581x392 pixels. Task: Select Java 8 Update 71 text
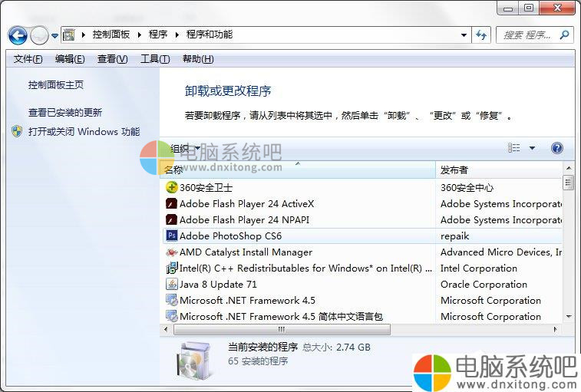(x=218, y=285)
